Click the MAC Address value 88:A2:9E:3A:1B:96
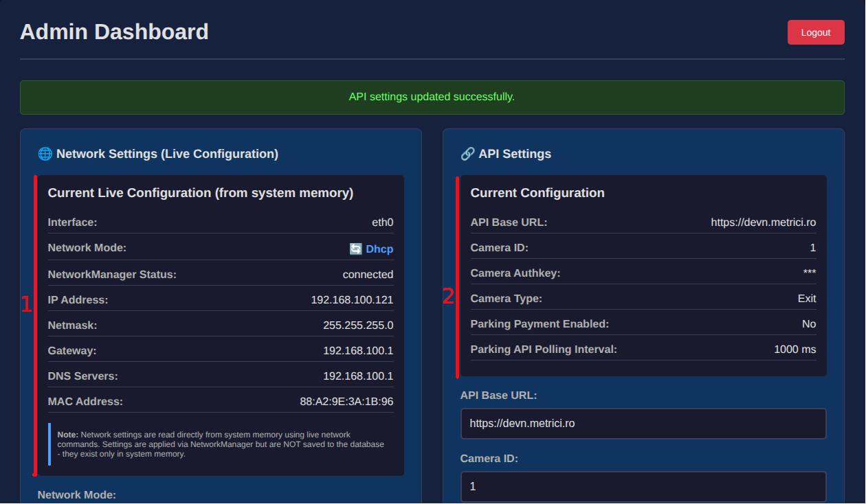The height and width of the screenshot is (504, 866). (x=346, y=402)
